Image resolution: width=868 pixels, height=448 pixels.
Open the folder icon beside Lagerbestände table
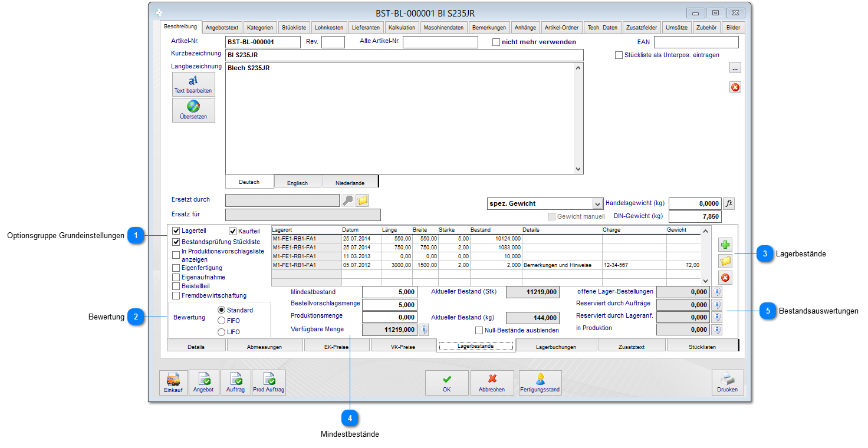pyautogui.click(x=725, y=261)
